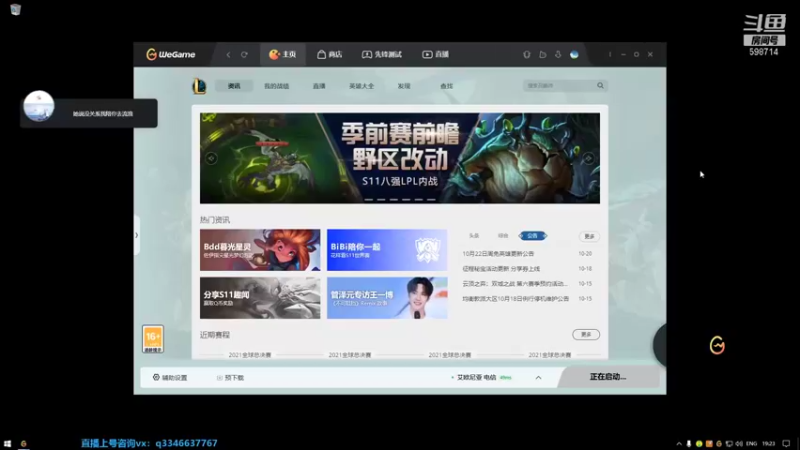800x450 pixels.
Task: Select the 直播 tab in game nav
Action: (x=319, y=86)
